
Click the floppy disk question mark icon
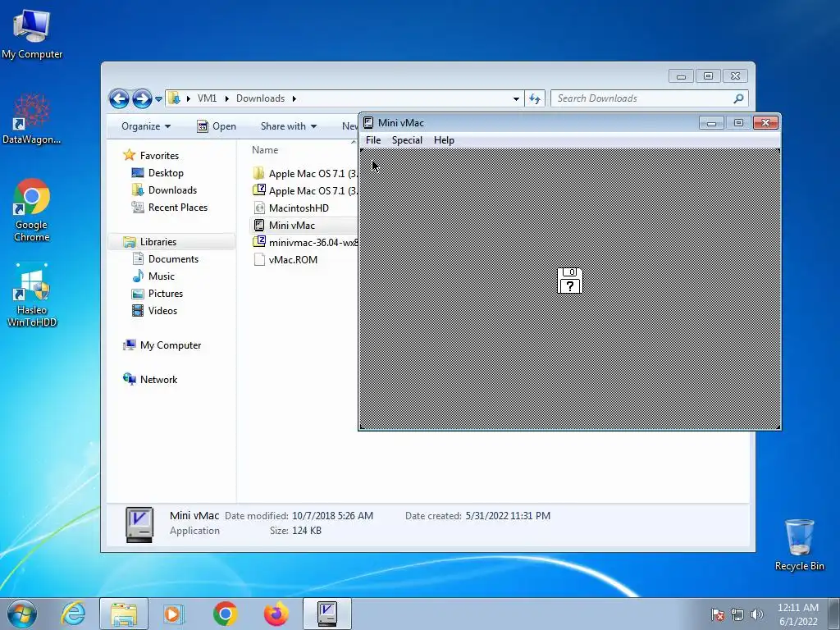(x=569, y=281)
